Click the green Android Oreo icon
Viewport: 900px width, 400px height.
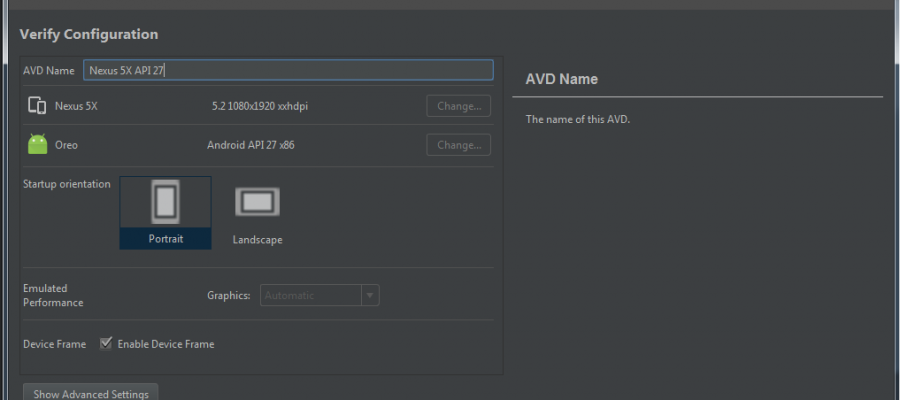coord(37,145)
